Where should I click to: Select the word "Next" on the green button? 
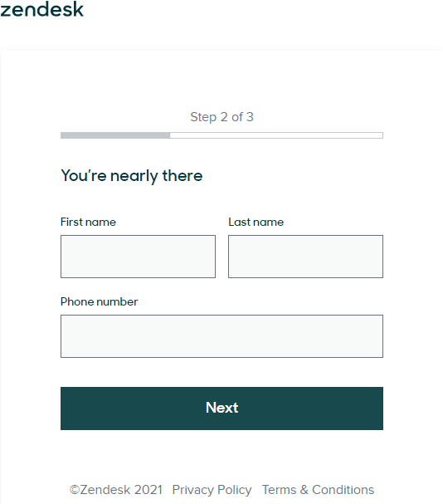point(221,408)
